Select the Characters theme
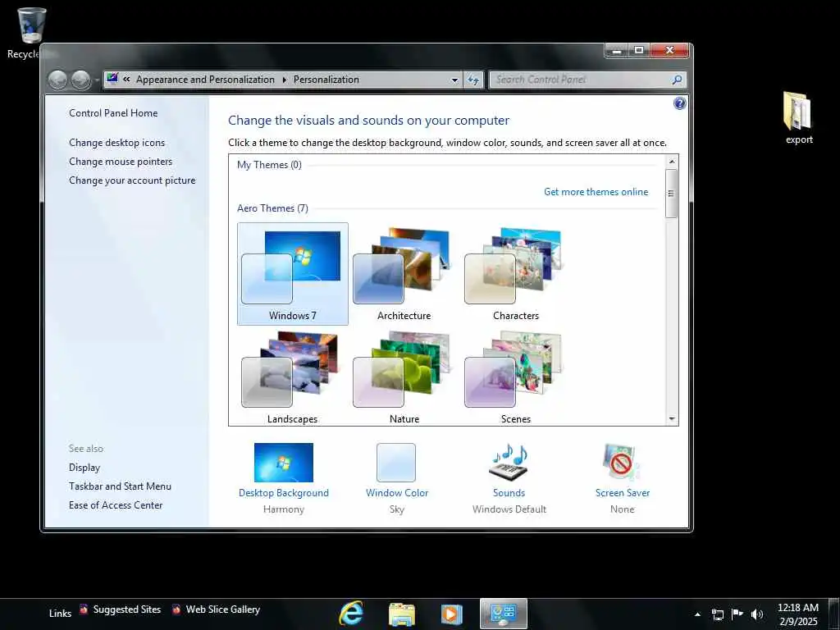Image resolution: width=840 pixels, height=630 pixels. click(515, 274)
